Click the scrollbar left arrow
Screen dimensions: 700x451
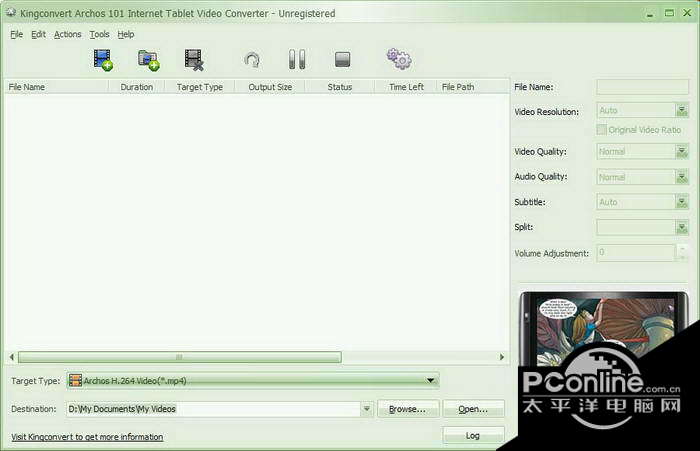tap(12, 357)
